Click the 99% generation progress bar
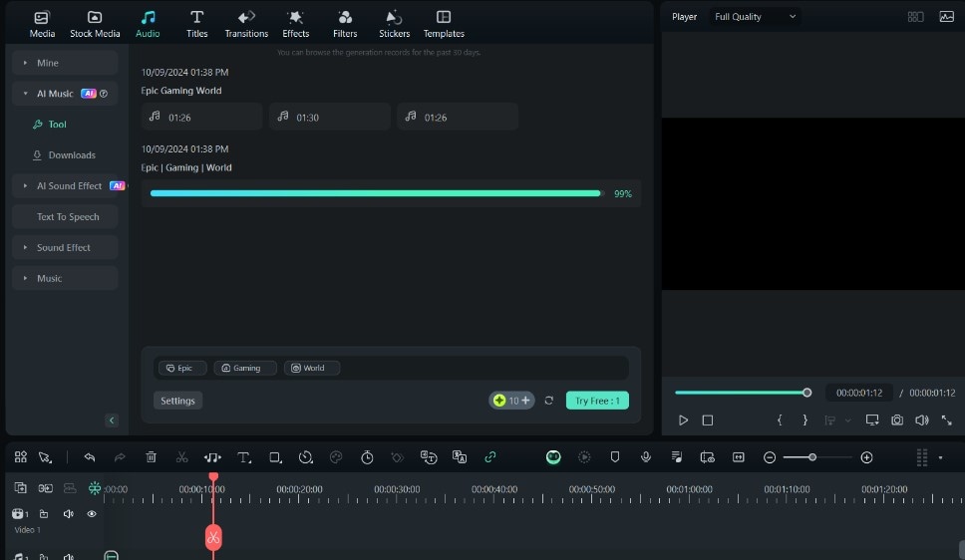 tap(376, 193)
